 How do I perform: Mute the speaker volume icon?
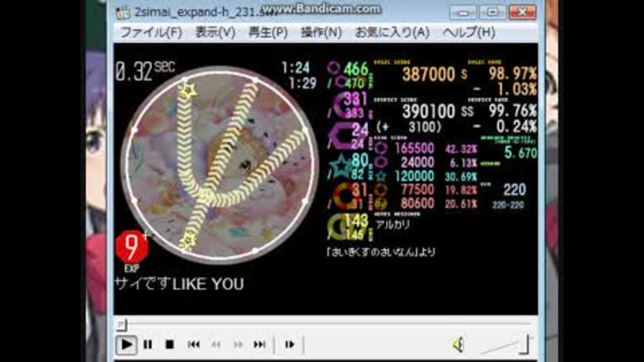459,345
